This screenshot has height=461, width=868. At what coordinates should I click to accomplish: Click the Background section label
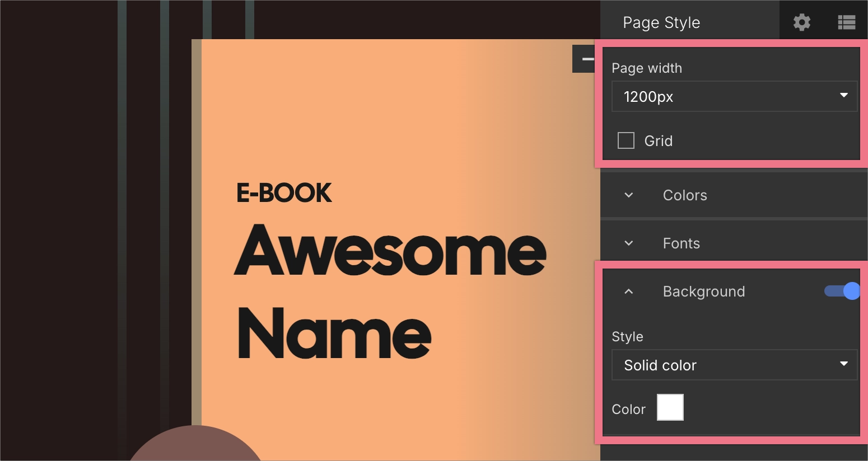704,291
